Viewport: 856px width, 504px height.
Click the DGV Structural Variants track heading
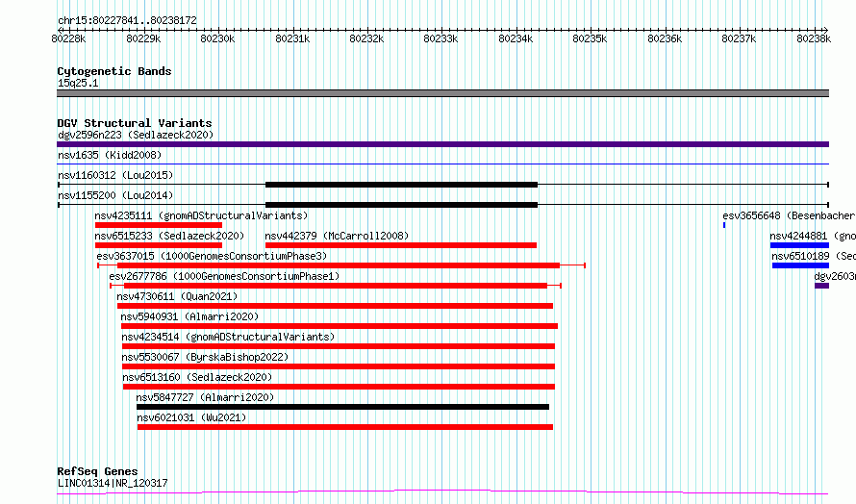click(135, 123)
